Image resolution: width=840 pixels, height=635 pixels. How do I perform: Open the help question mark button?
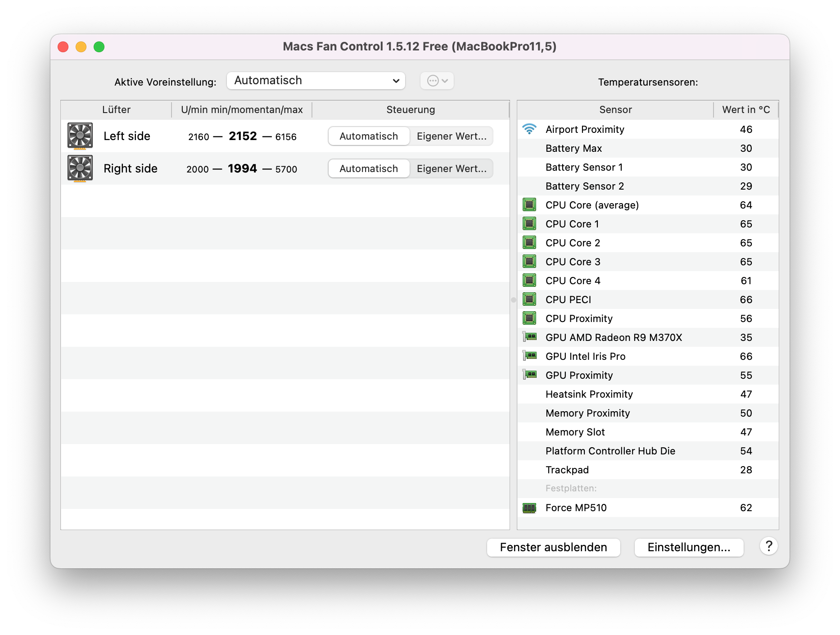(x=769, y=546)
